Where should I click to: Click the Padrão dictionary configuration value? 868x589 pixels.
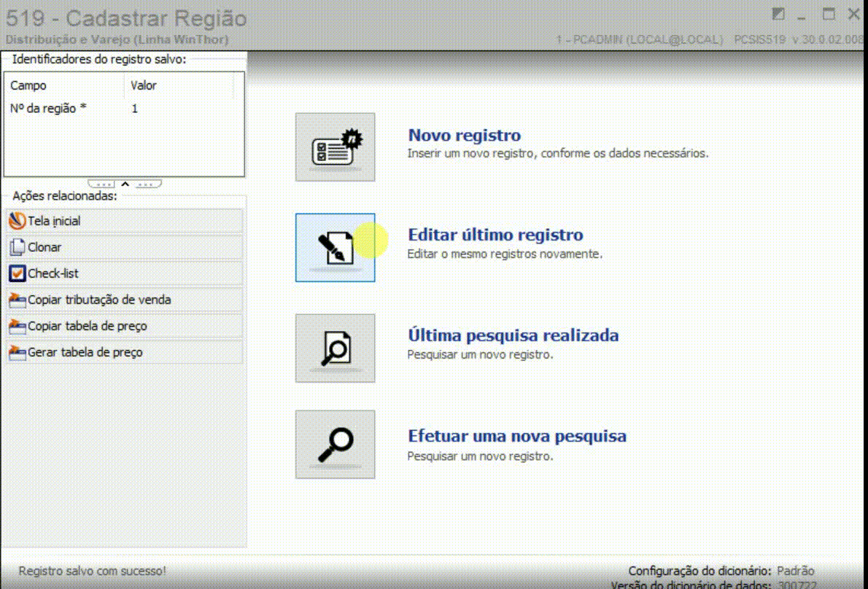(x=796, y=571)
